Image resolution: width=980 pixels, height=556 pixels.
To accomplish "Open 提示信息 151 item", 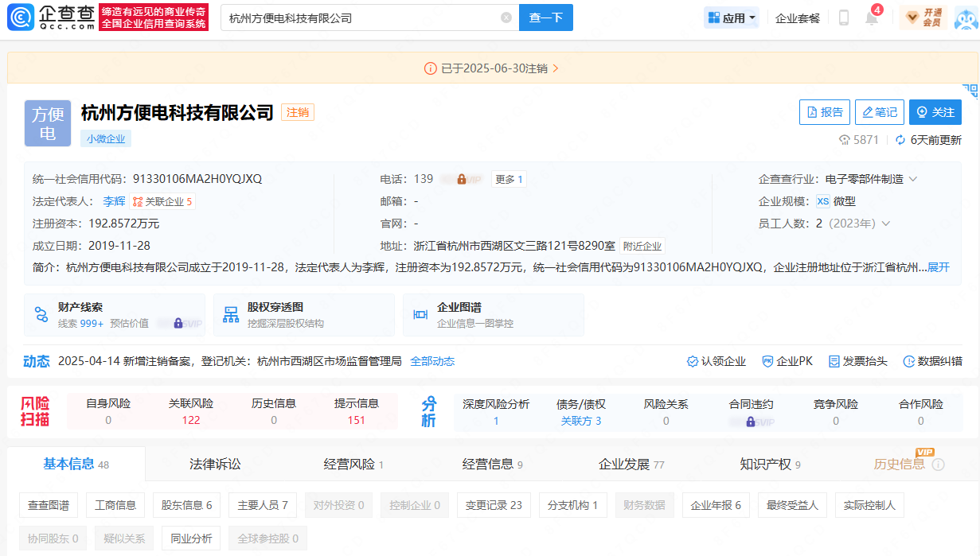I will (x=357, y=411).
